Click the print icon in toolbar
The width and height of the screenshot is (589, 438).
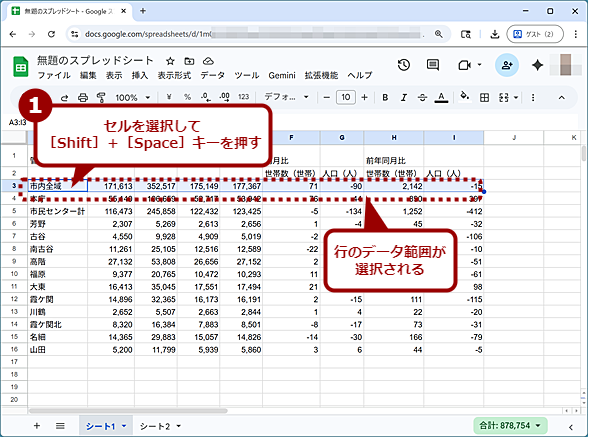point(83,98)
